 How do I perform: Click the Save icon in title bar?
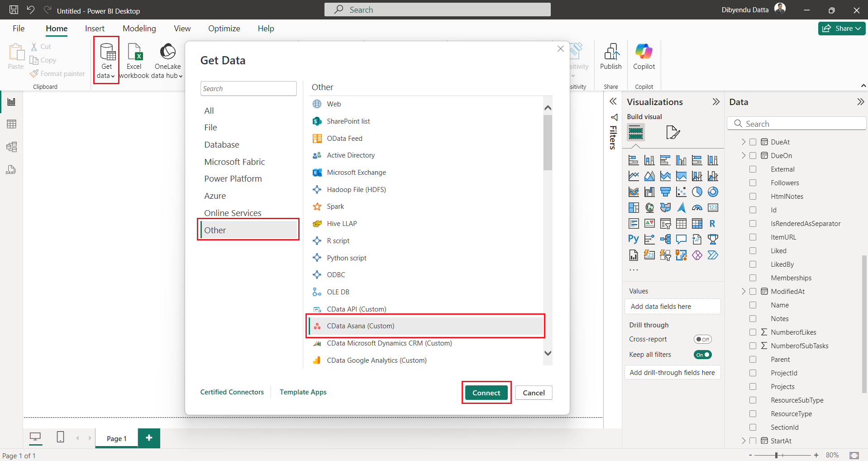point(14,10)
